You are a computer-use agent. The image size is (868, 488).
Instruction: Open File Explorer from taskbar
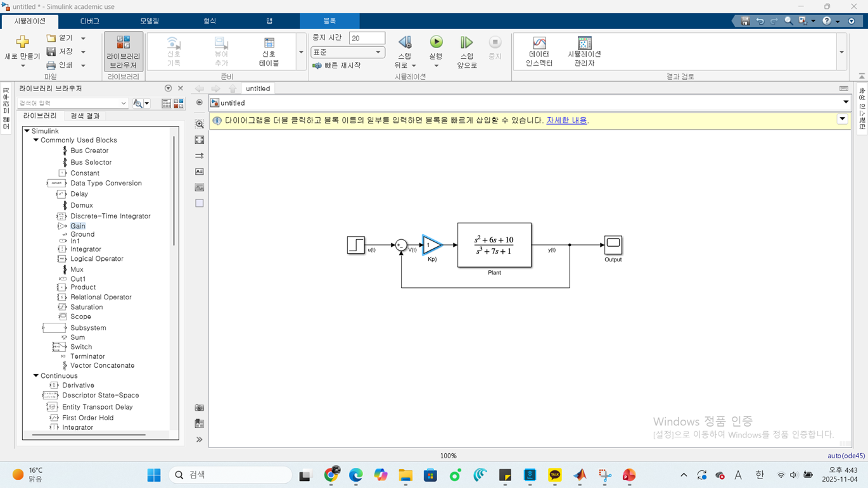(x=405, y=475)
